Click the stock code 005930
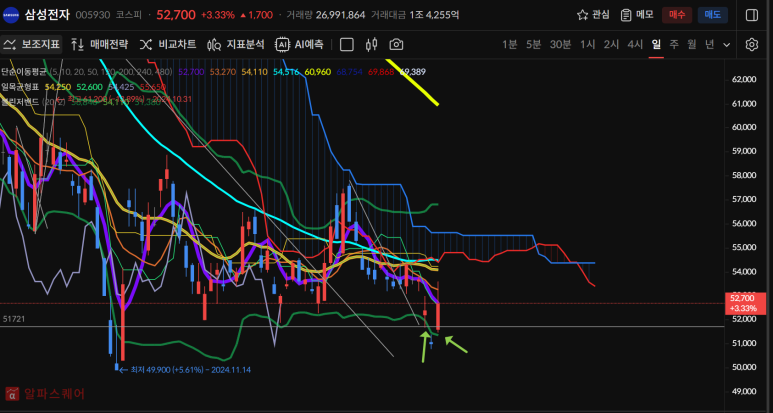Image resolution: width=773 pixels, height=413 pixels. pyautogui.click(x=93, y=15)
